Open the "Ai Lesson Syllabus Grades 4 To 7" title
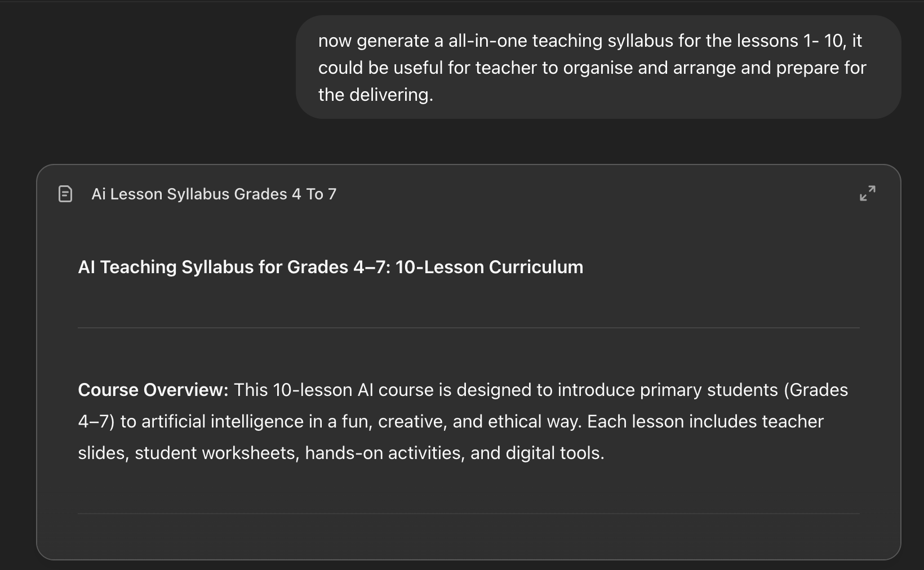 (214, 194)
